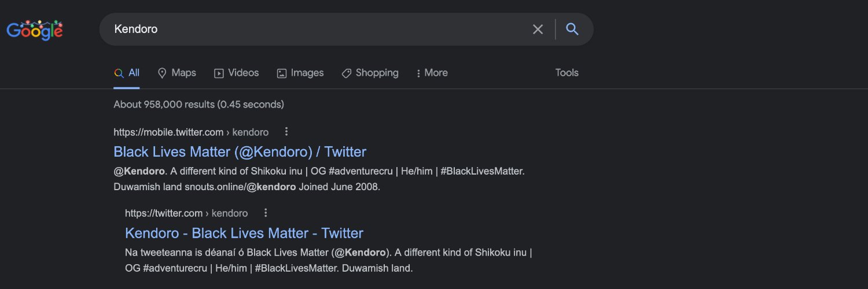
Task: Click the multicolor search icon beside All
Action: click(119, 73)
